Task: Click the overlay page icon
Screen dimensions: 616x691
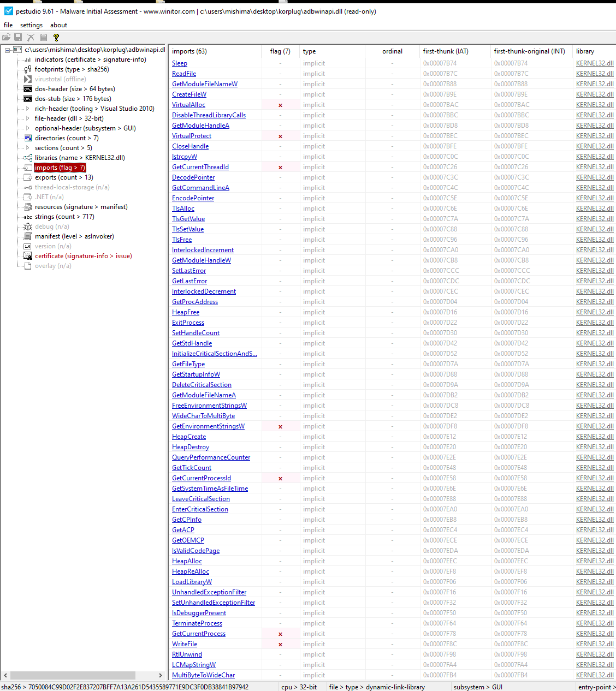Action: pyautogui.click(x=28, y=266)
